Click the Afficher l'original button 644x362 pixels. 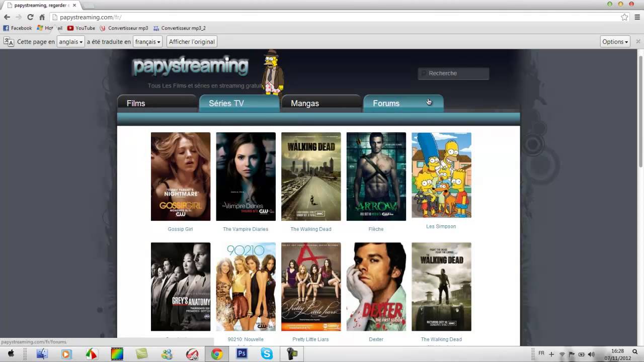tap(192, 42)
